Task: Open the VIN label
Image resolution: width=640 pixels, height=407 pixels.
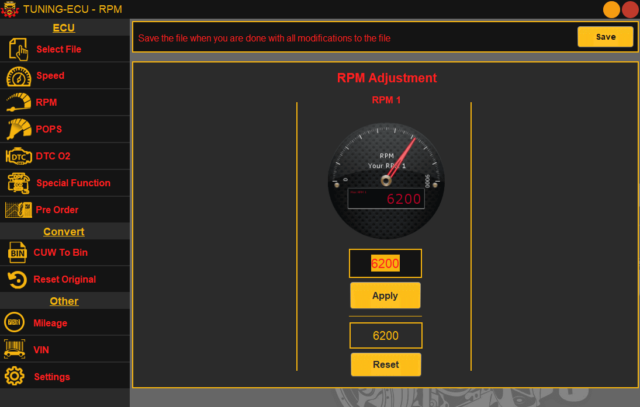Action: (x=41, y=350)
